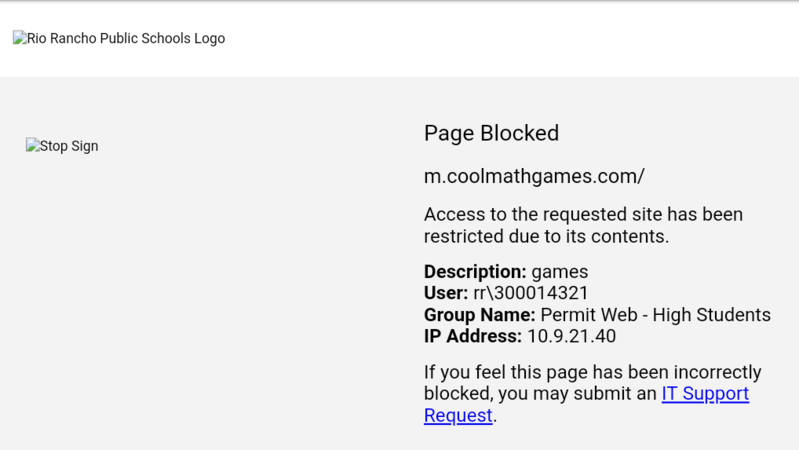Viewport: 799px width, 450px height.
Task: Click "restricted due to its contents" text
Action: [546, 237]
